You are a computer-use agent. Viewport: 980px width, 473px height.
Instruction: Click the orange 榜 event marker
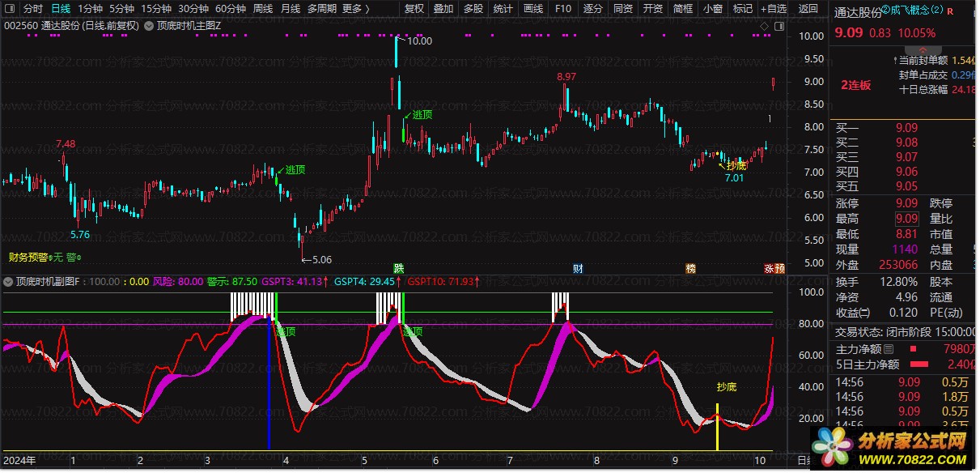691,268
